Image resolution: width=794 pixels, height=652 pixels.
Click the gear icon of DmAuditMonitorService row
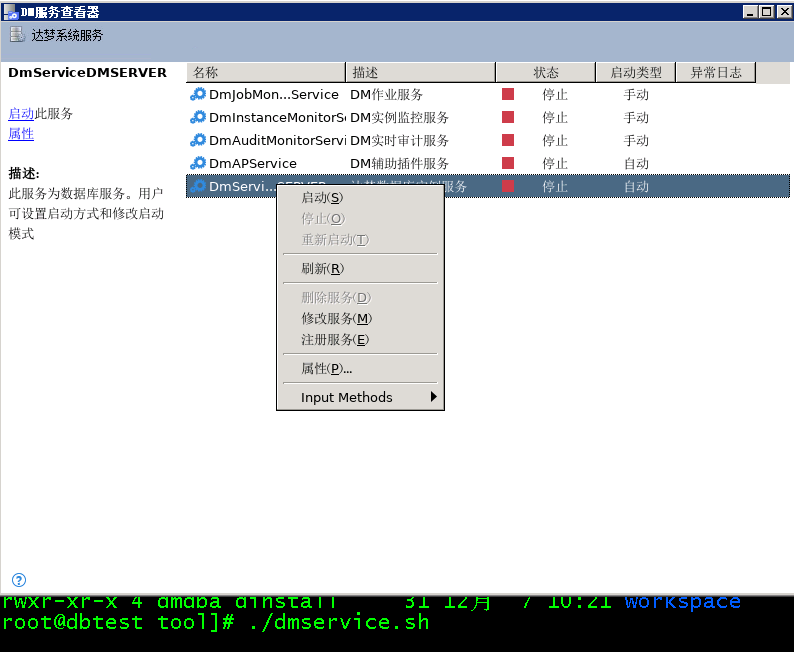pos(198,140)
